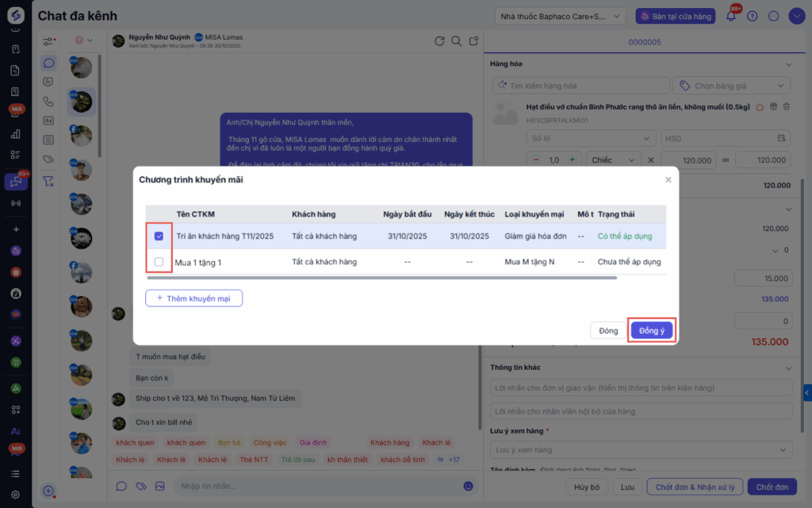This screenshot has width=812, height=508.
Task: Open the tags icon in channel sidebar
Action: coord(48,160)
